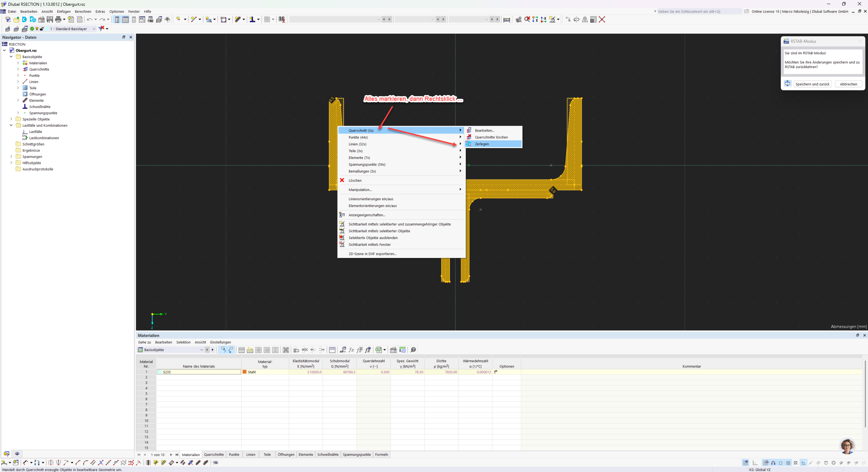Switch to the Querschnitte table tab
The width and height of the screenshot is (868, 472).
[x=214, y=454]
